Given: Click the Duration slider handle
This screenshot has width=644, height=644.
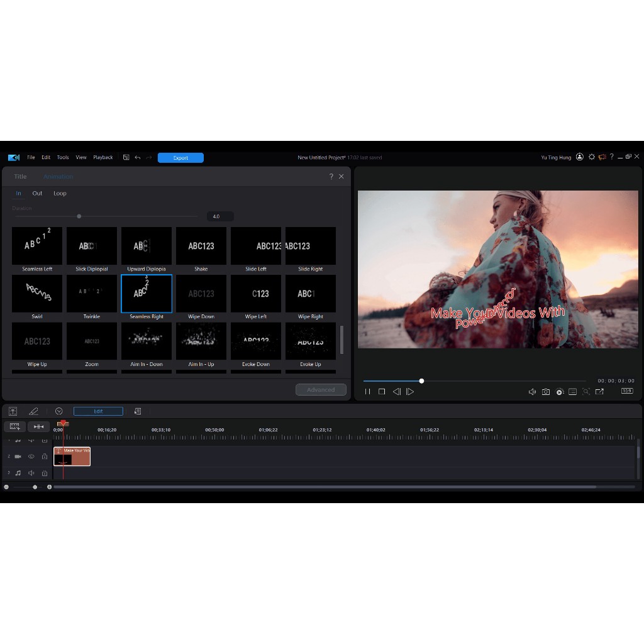Looking at the screenshot, I should click(x=79, y=216).
